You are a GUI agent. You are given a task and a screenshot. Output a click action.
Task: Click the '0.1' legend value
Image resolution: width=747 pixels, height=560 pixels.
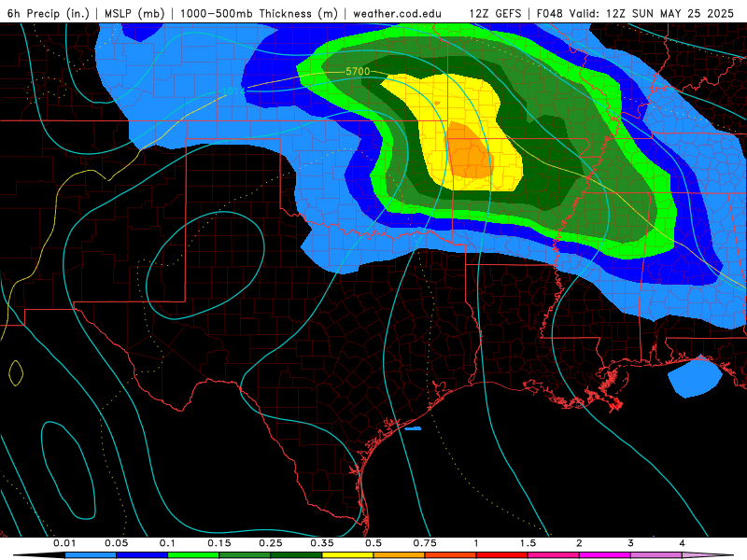point(167,543)
